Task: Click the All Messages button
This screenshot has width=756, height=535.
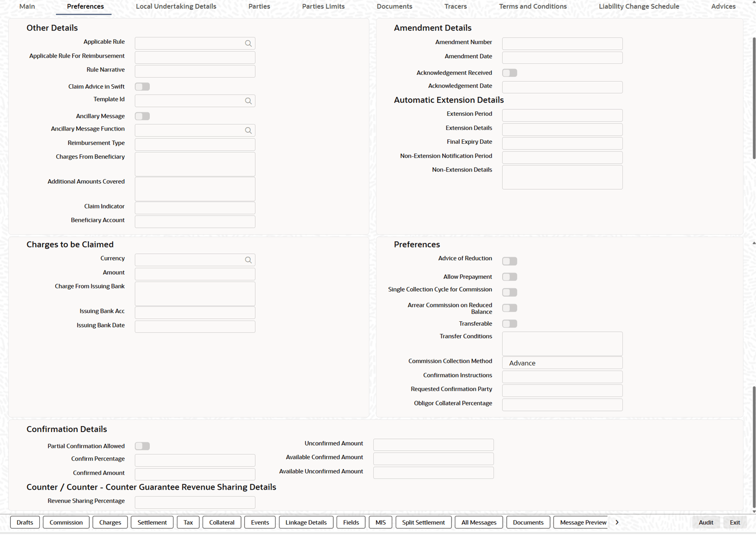Action: click(479, 522)
